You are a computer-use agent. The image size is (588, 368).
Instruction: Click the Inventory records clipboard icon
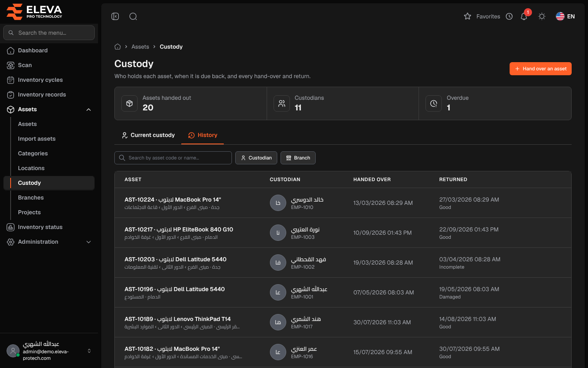11,95
